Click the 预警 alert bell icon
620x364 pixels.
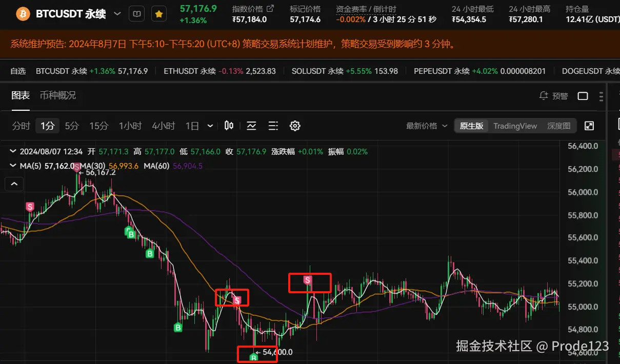pyautogui.click(x=544, y=96)
